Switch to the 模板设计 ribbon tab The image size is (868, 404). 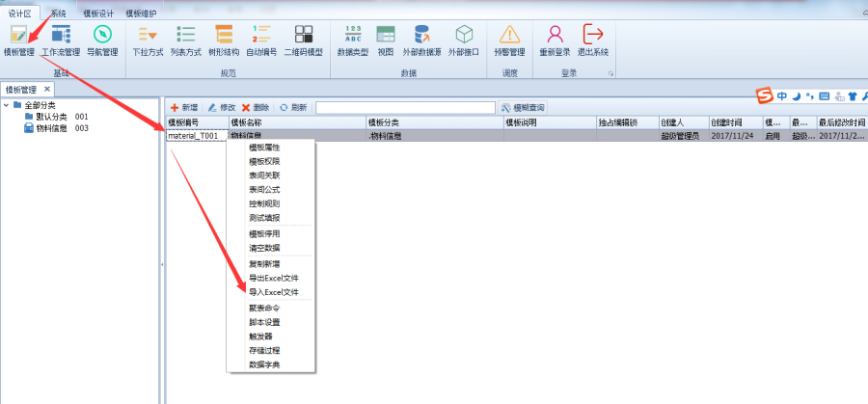click(98, 13)
